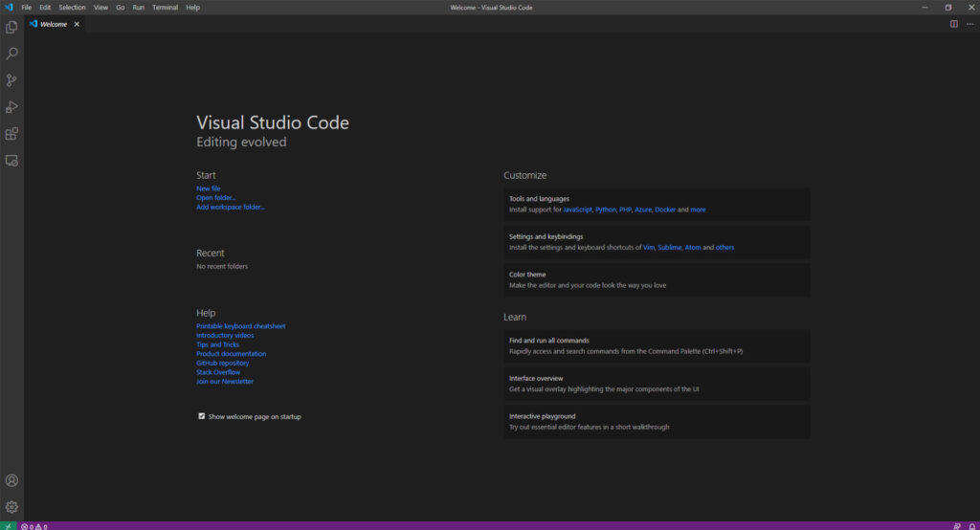The image size is (980, 530).
Task: Open the Manage gear icon
Action: (x=11, y=507)
